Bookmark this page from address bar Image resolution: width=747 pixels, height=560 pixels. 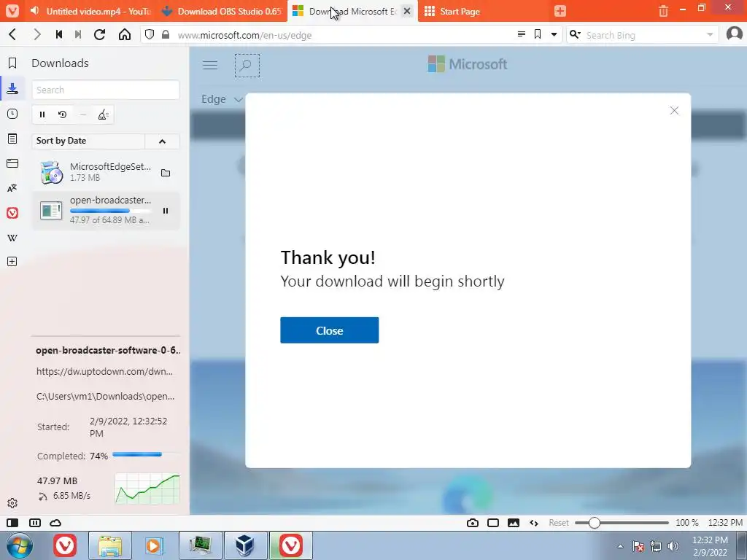pyautogui.click(x=538, y=34)
